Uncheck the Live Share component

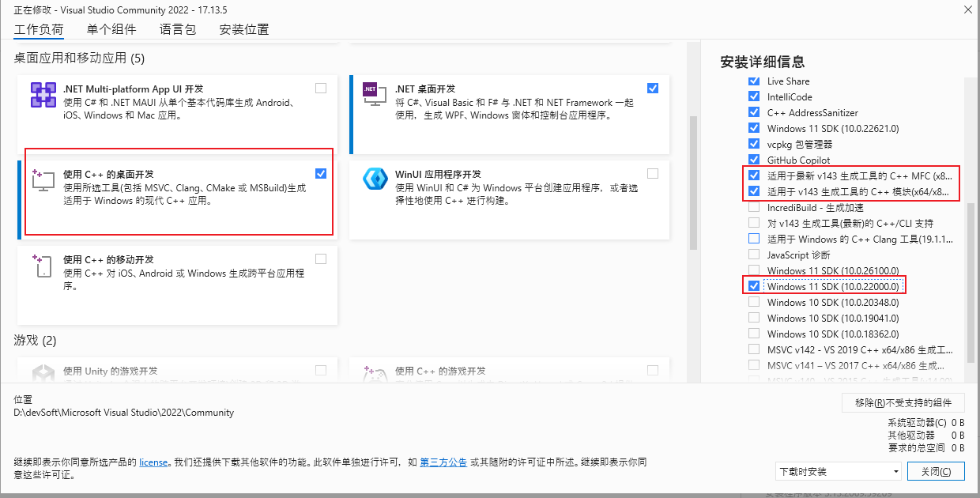pyautogui.click(x=754, y=81)
